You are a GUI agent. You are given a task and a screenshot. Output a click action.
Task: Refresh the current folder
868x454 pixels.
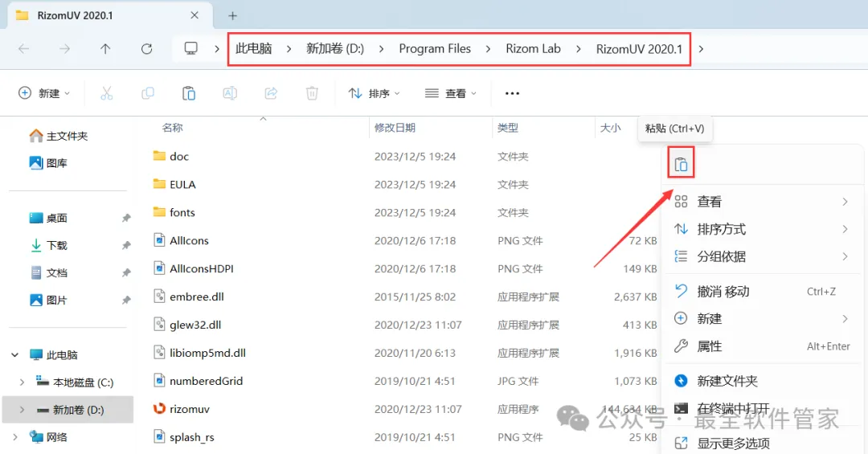coord(147,49)
